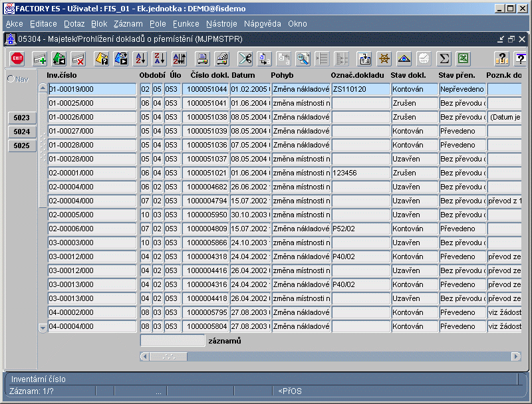Click inventory number field 01-00019/000
This screenshot has height=404, width=532.
pos(92,89)
